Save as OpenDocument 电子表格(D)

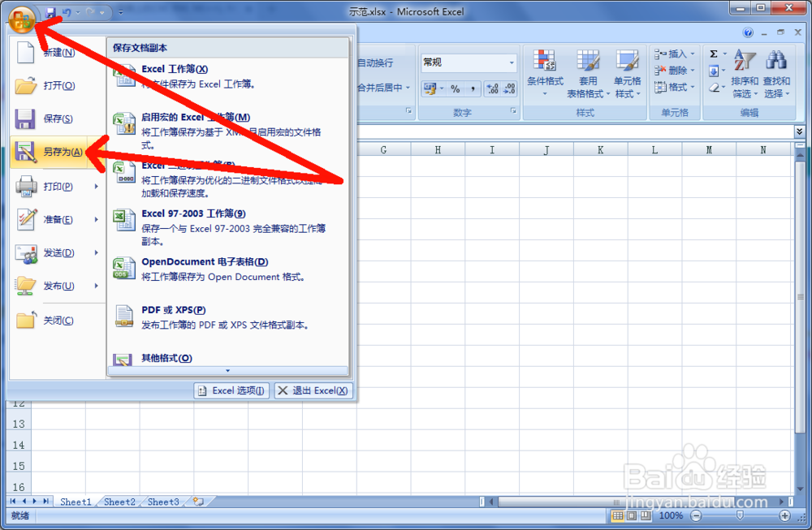click(x=228, y=269)
